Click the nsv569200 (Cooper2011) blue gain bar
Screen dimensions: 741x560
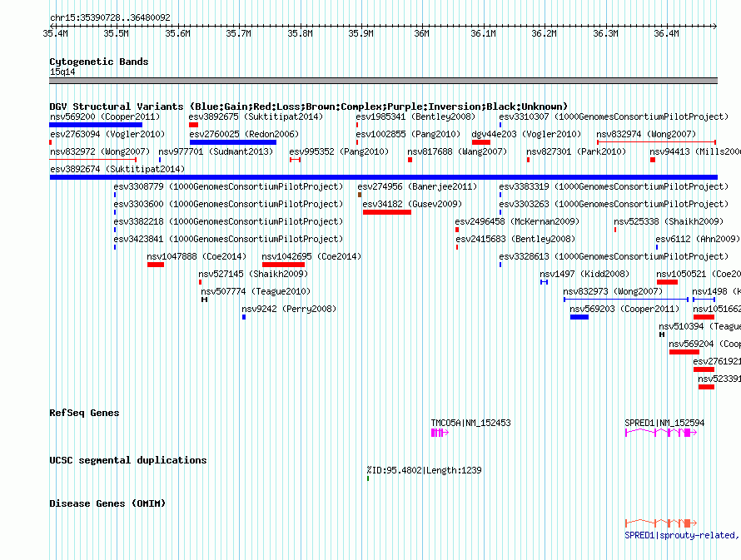pyautogui.click(x=96, y=125)
